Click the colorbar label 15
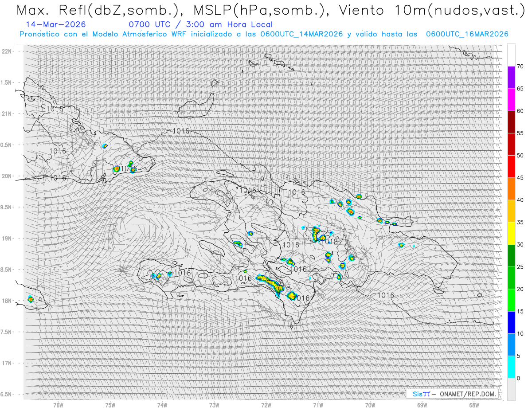The image size is (532, 411). pyautogui.click(x=520, y=311)
